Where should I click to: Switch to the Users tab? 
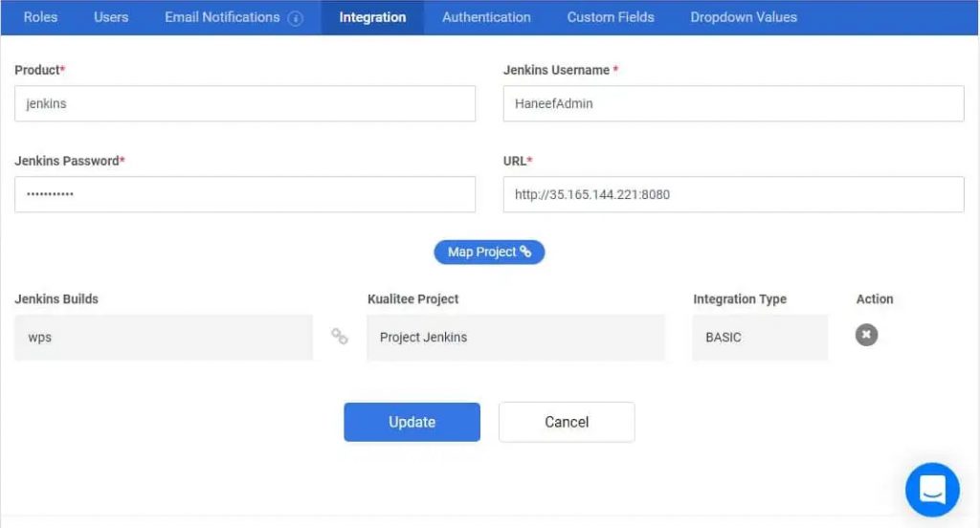tap(111, 17)
